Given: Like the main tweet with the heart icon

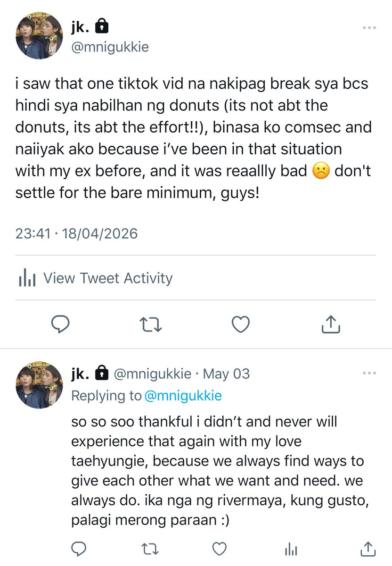Looking at the screenshot, I should point(241,324).
